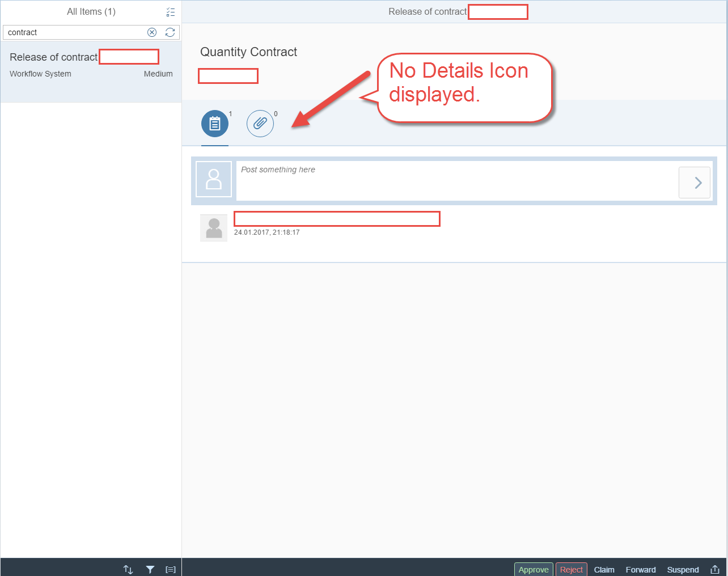Select the 24.01.2017, 21:18:17 timestamp

click(267, 232)
